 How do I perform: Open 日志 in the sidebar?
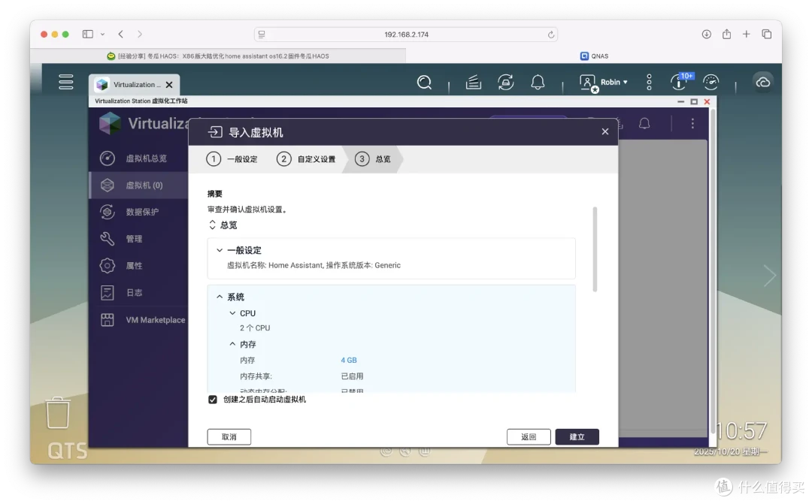coord(139,293)
